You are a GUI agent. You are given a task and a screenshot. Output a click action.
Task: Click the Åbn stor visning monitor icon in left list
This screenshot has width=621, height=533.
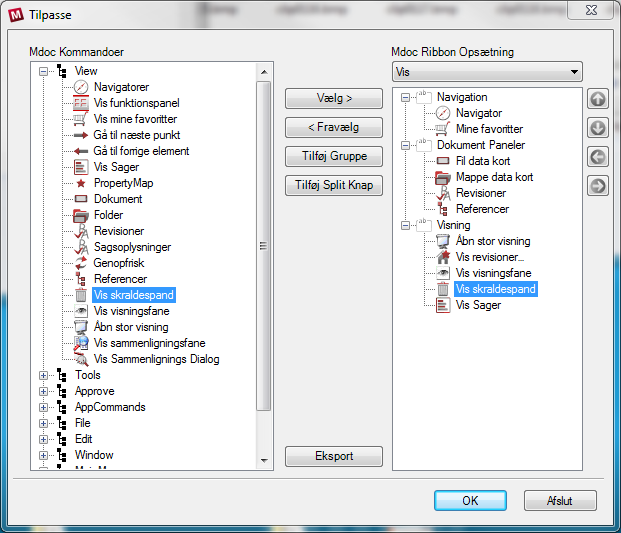tap(81, 327)
